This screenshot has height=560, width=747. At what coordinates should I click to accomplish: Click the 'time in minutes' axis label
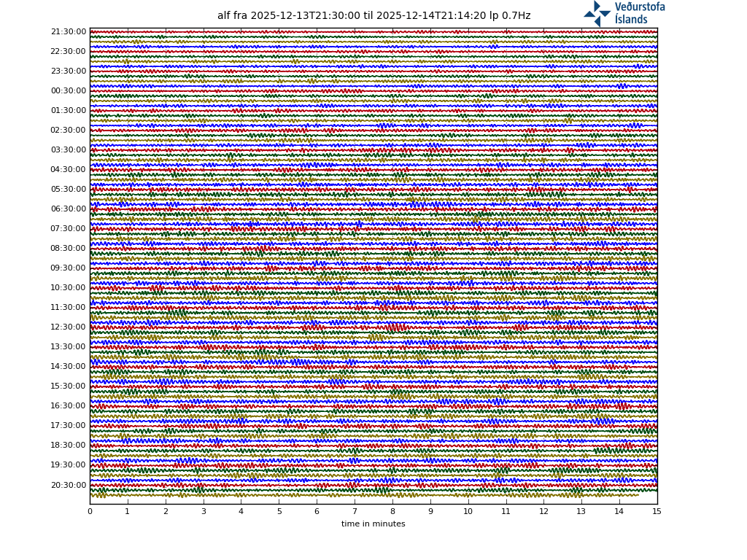373,524
